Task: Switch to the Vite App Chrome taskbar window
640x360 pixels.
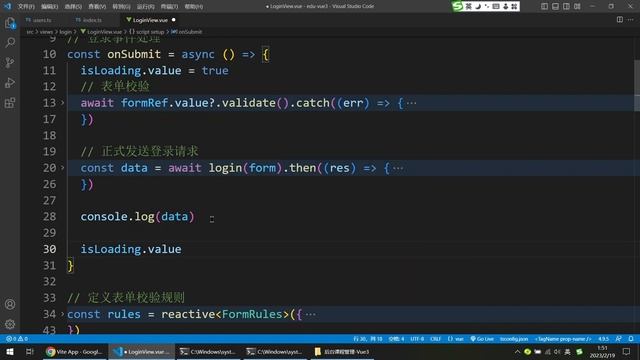Action: coord(74,351)
